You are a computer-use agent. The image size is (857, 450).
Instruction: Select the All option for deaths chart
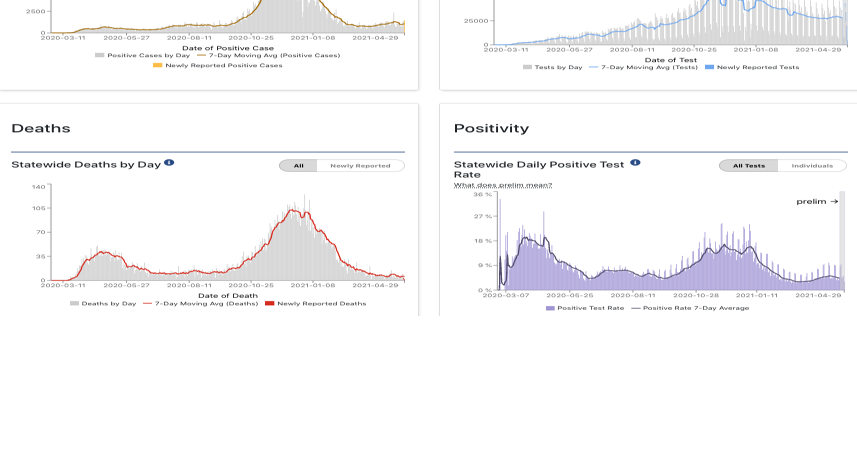(x=298, y=165)
